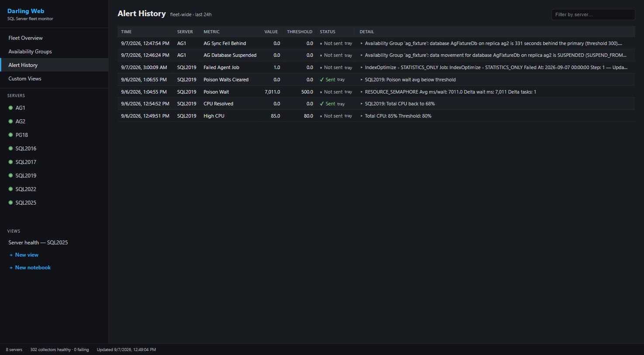Click the STATUS column header
This screenshot has width=644, height=355.
pos(327,31)
